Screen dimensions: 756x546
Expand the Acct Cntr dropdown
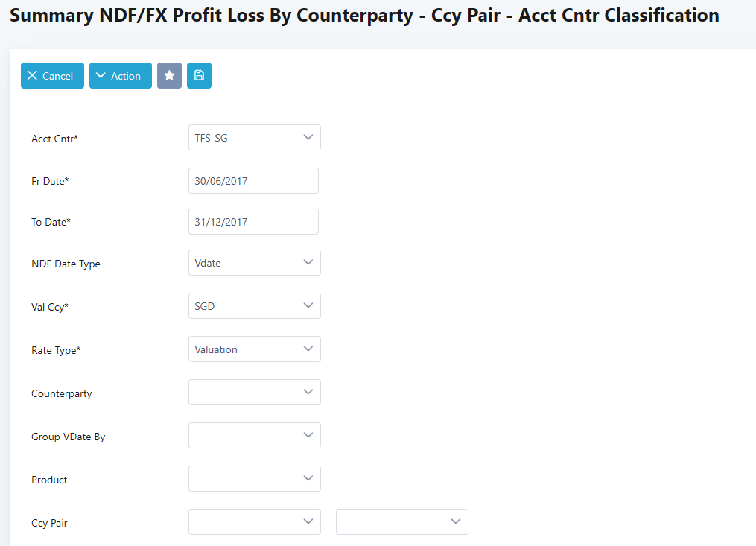254,138
